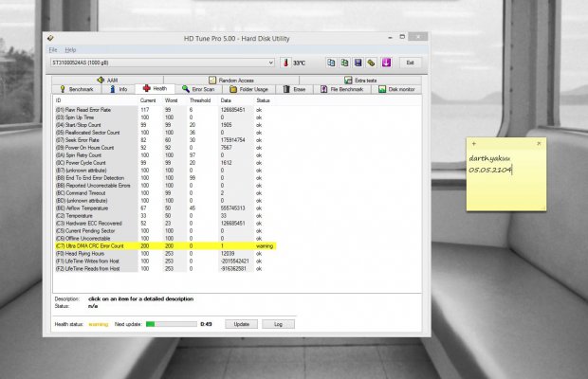
Task: Switch to the Random Access tab
Action: click(x=231, y=81)
